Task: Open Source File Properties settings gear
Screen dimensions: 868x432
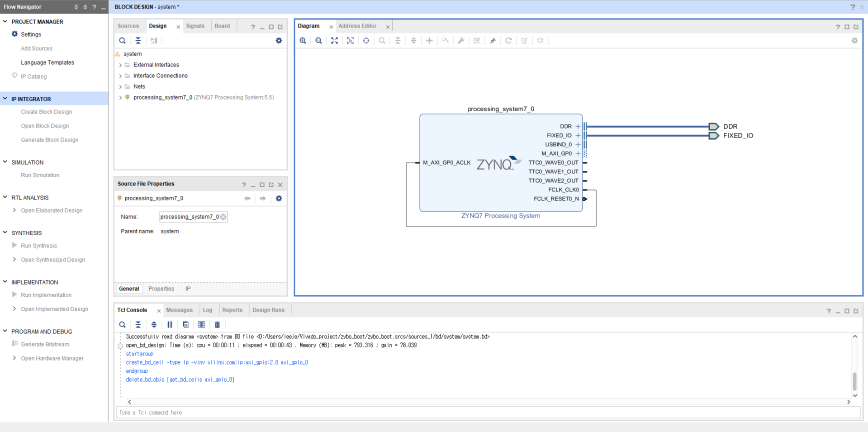Action: point(279,199)
